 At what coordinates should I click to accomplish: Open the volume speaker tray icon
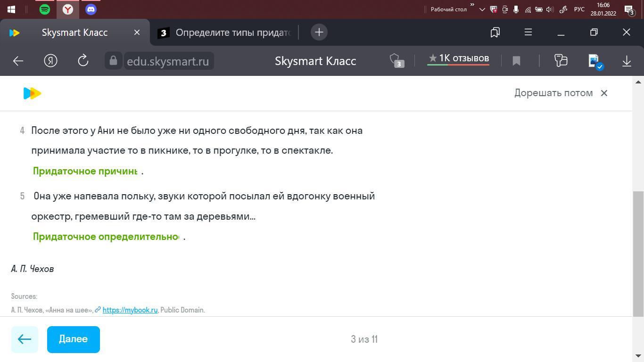(x=550, y=9)
